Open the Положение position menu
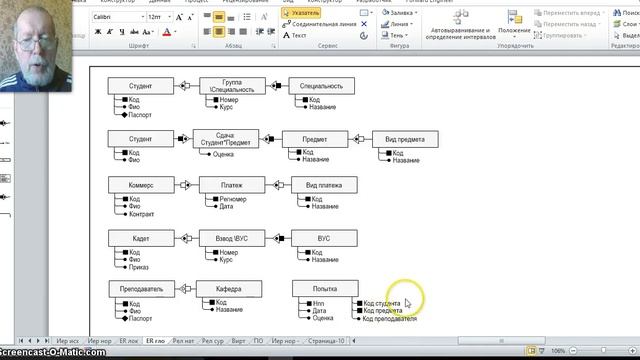 click(x=514, y=24)
